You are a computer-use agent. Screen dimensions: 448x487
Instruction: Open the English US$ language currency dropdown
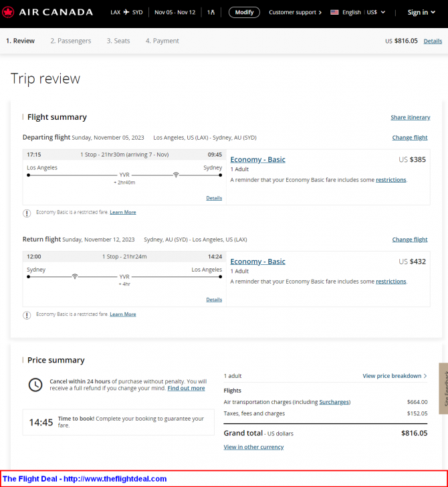(358, 13)
